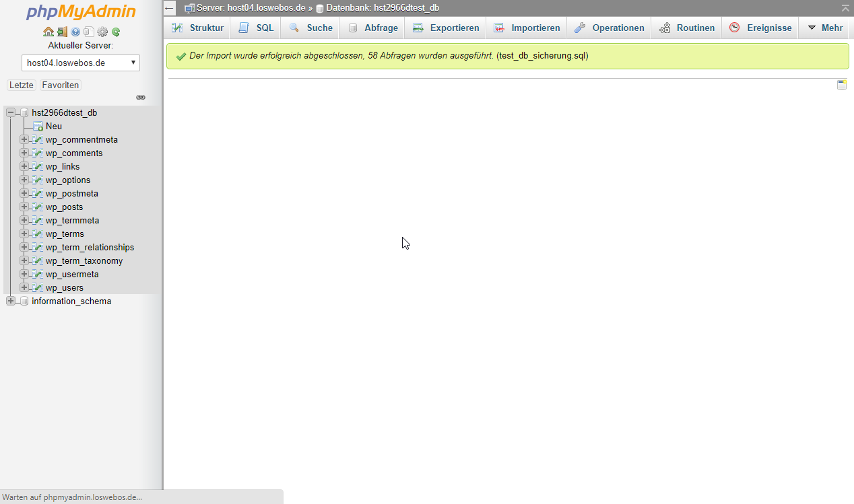Click the Home icon under the phpMyAdmin logo

click(x=48, y=32)
